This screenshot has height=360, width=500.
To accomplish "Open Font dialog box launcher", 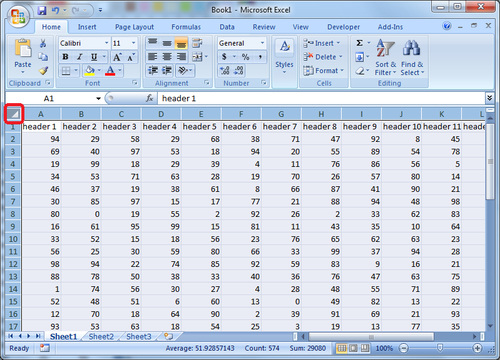I will pos(135,83).
